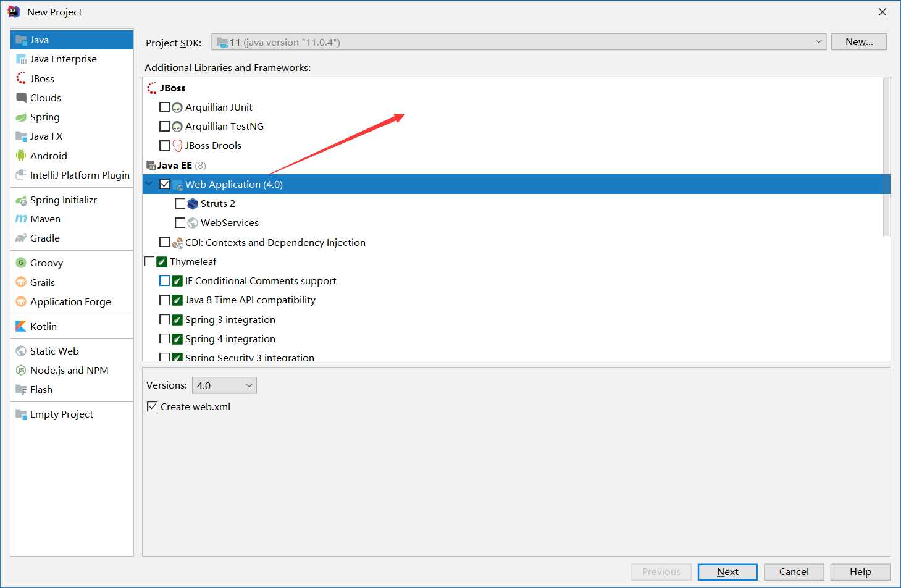The height and width of the screenshot is (588, 901).
Task: Toggle the Create web.xml checkbox
Action: coord(152,406)
